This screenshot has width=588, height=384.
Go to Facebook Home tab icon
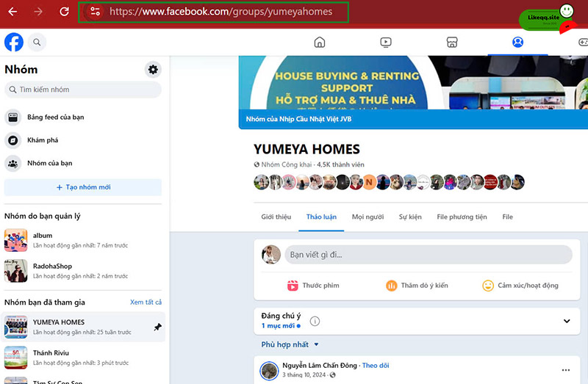click(320, 42)
